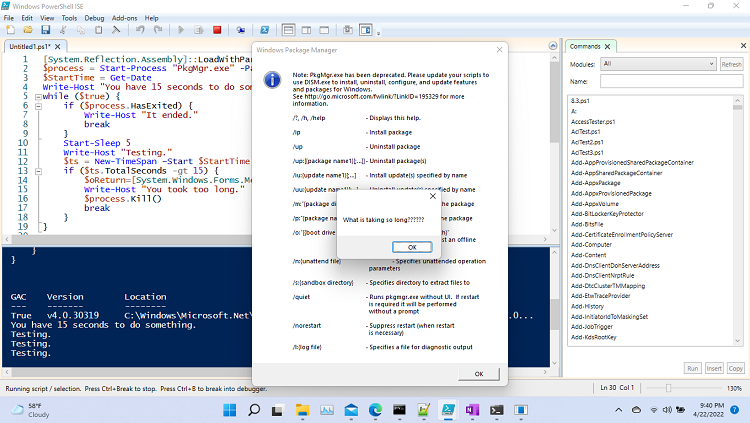
Task: Click the New script toolbar icon
Action: (x=11, y=30)
